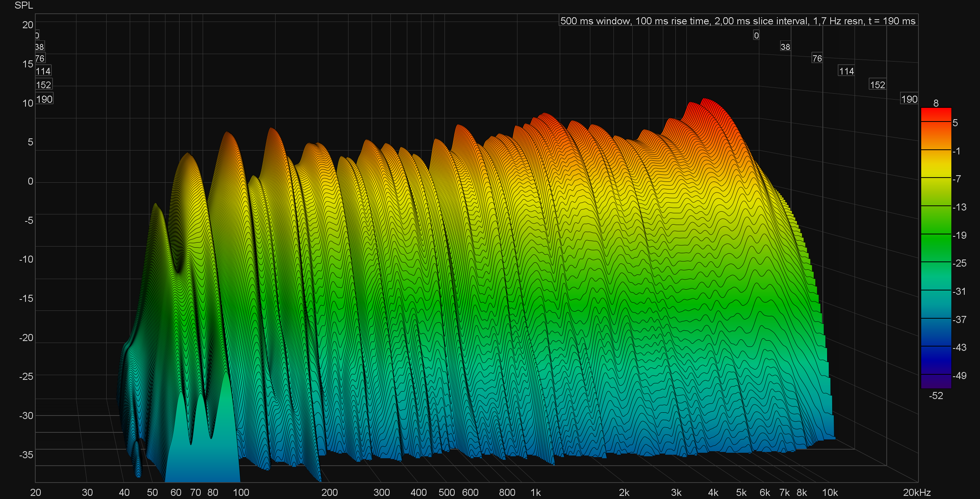Screen dimensions: 980x499
Task: Click the red top of color scale
Action: [x=936, y=114]
